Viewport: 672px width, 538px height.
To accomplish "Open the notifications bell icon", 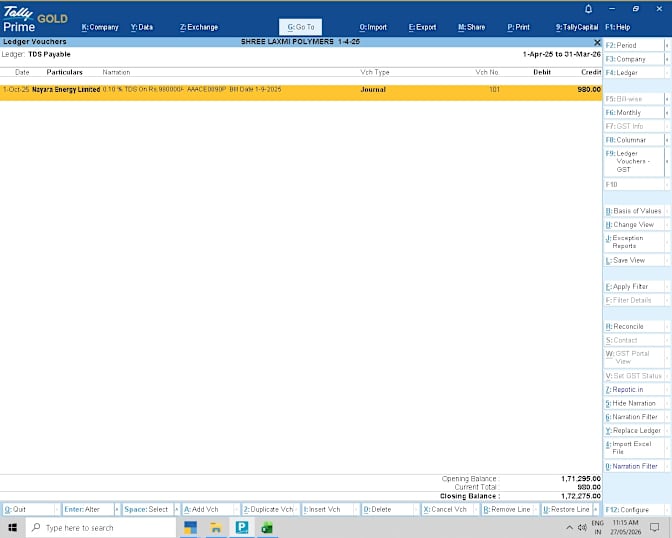I will pyautogui.click(x=588, y=9).
